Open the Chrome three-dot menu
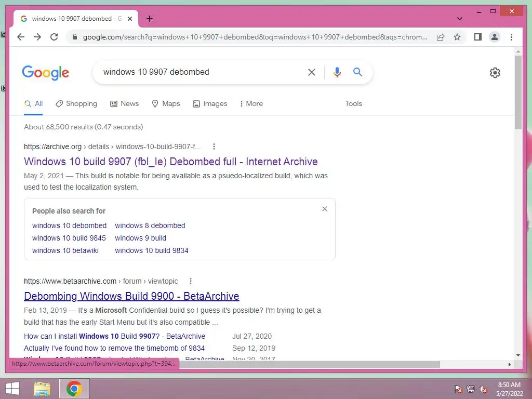Image resolution: width=532 pixels, height=399 pixels. (511, 37)
